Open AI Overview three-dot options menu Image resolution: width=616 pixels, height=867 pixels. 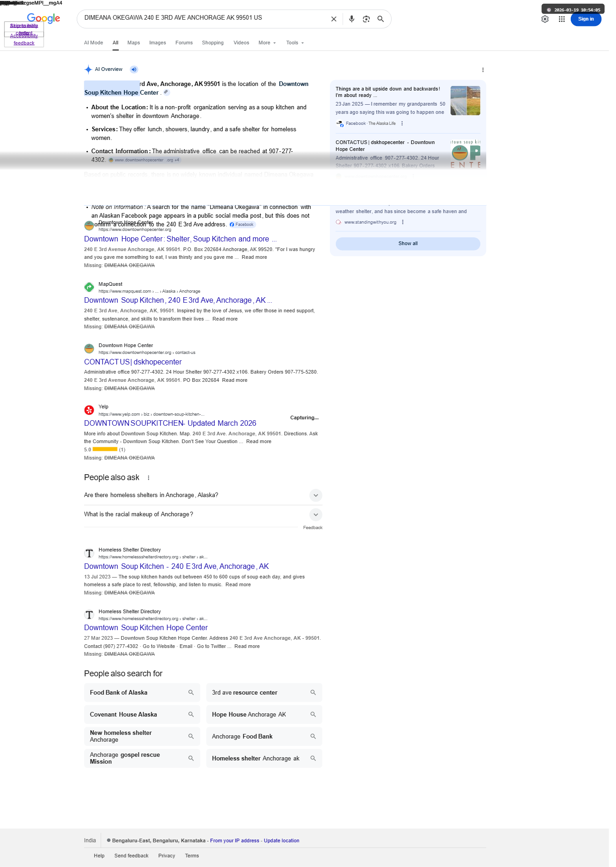pos(483,70)
